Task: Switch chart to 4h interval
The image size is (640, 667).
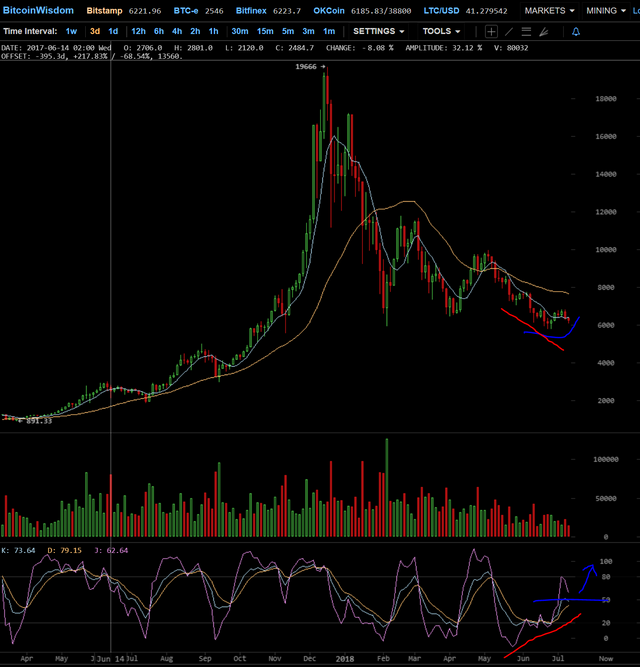Action: coord(177,31)
